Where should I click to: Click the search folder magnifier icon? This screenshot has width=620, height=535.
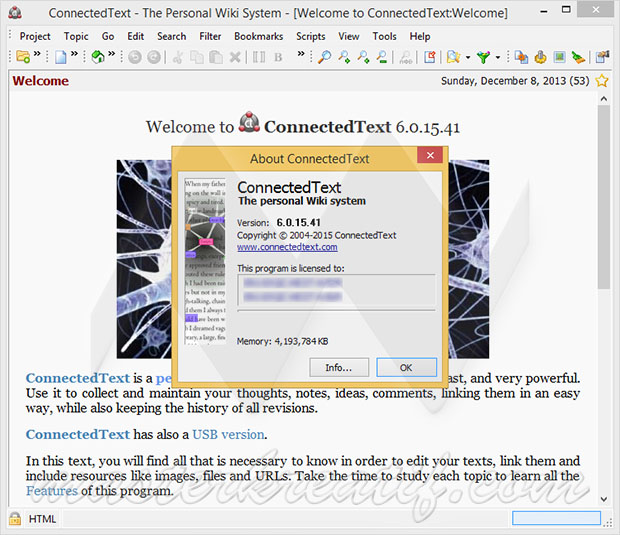pyautogui.click(x=453, y=57)
